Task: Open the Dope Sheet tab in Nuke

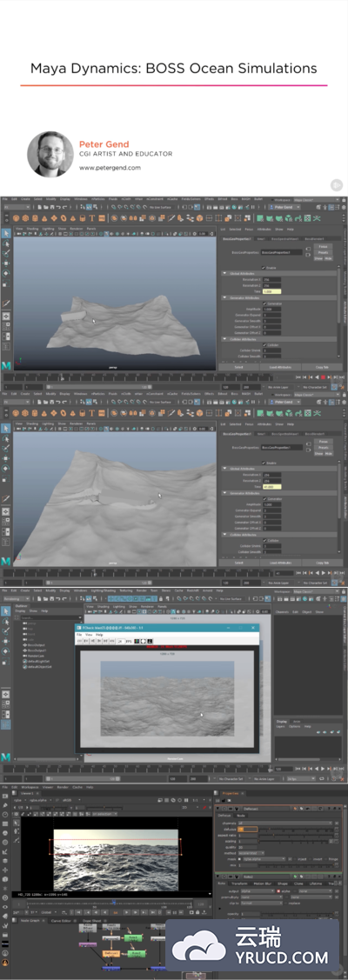Action: tap(92, 920)
